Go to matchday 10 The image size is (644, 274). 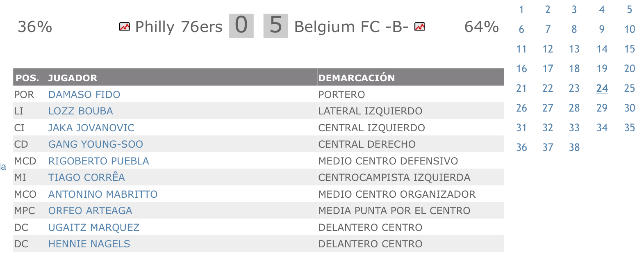[x=630, y=30]
